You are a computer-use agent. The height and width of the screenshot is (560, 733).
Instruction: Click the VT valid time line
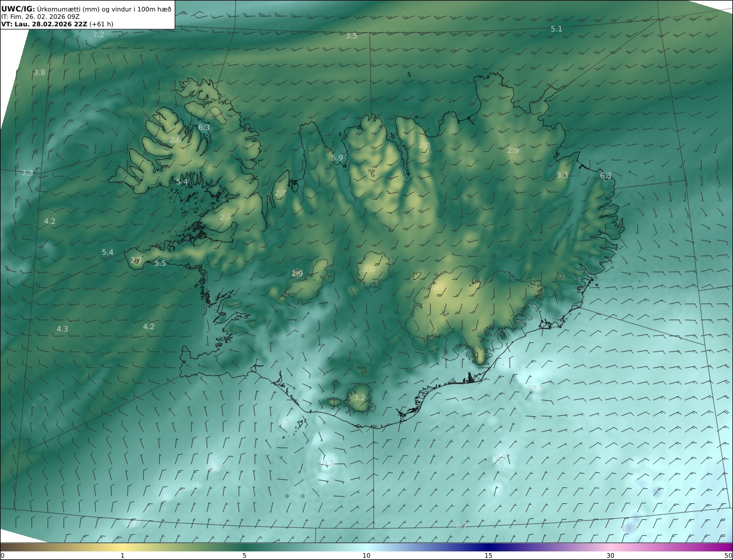point(57,24)
